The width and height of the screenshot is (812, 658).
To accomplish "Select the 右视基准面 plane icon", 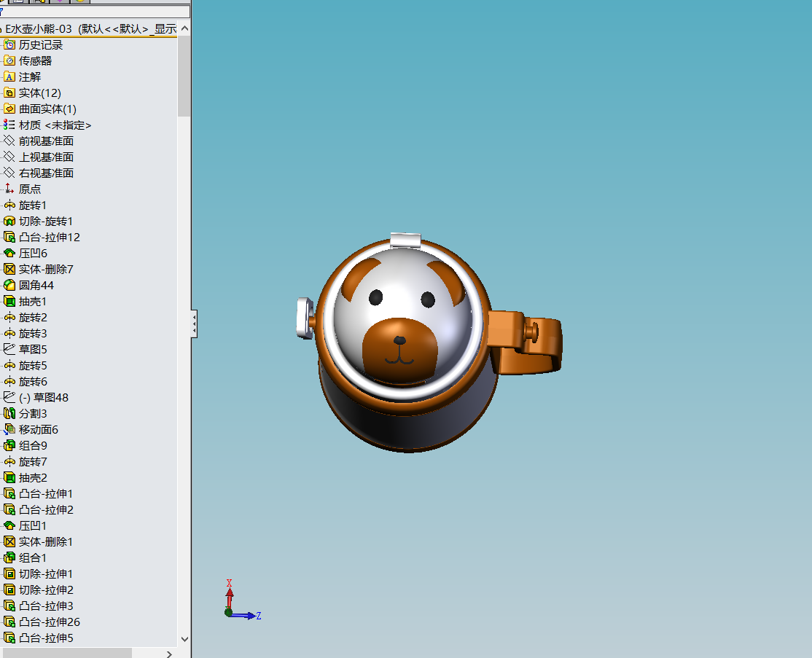I will 9,173.
